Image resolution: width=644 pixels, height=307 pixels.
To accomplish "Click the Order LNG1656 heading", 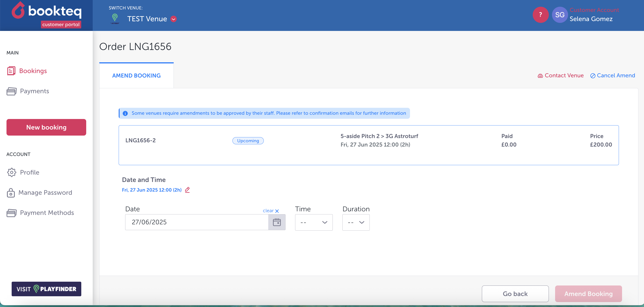I will [x=135, y=47].
